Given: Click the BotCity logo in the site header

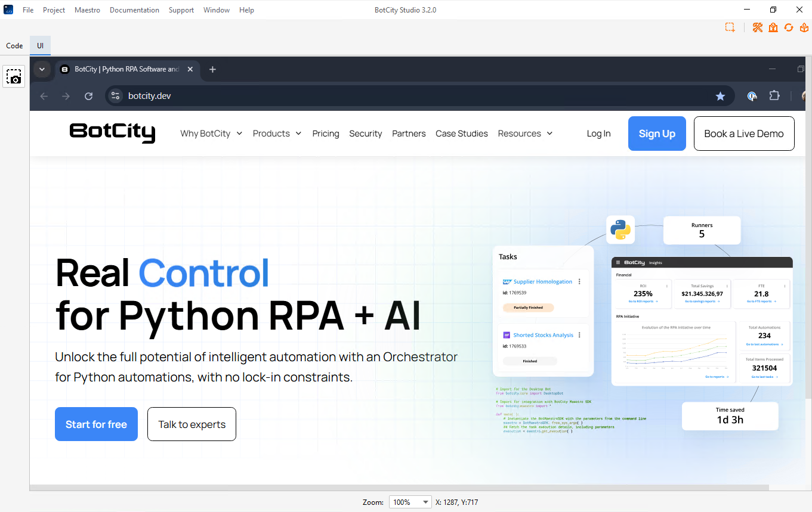Looking at the screenshot, I should [112, 133].
